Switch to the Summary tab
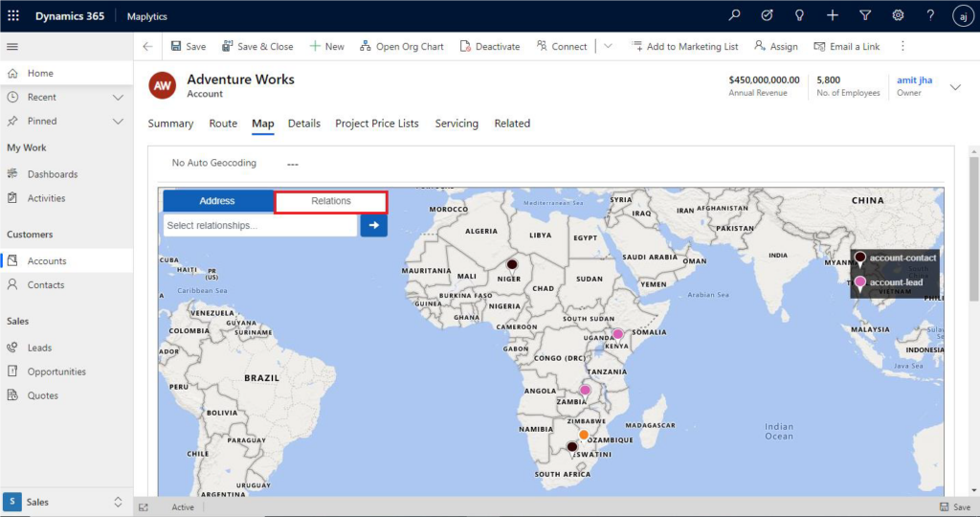 click(x=170, y=124)
